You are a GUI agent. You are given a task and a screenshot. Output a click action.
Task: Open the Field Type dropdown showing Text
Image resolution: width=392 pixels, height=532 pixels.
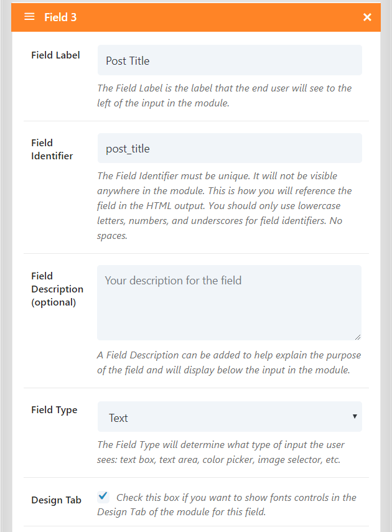230,417
